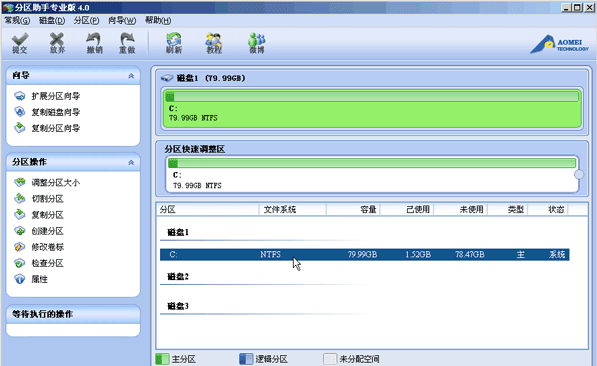Open the 向导(W) menu
This screenshot has height=366, width=597.
coord(122,21)
